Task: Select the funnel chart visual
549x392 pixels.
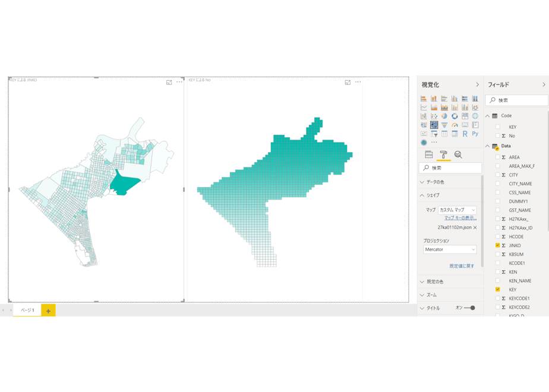Action: (x=444, y=125)
